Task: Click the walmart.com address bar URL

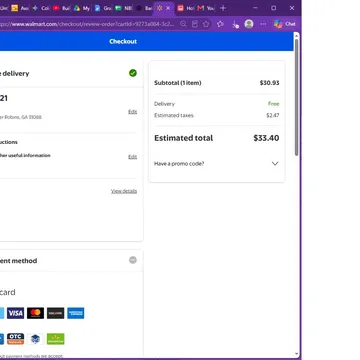Action: click(x=88, y=24)
